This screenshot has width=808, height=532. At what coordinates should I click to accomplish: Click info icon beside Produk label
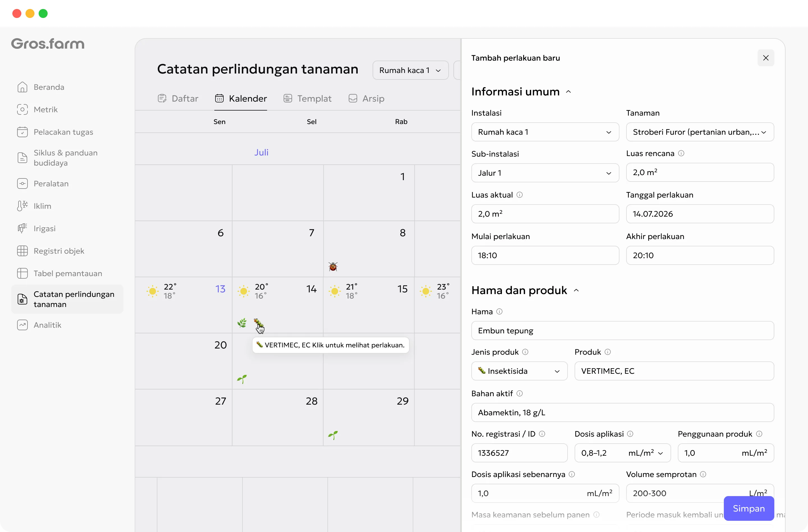(608, 352)
